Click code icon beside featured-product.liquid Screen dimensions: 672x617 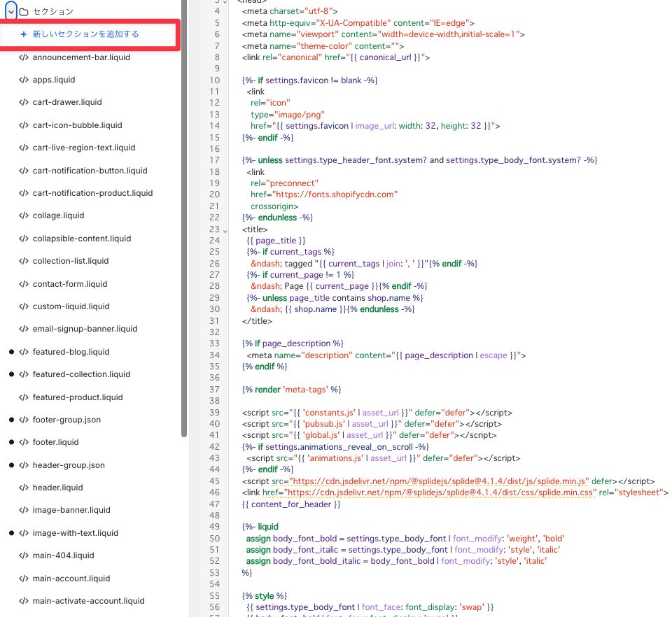click(24, 397)
